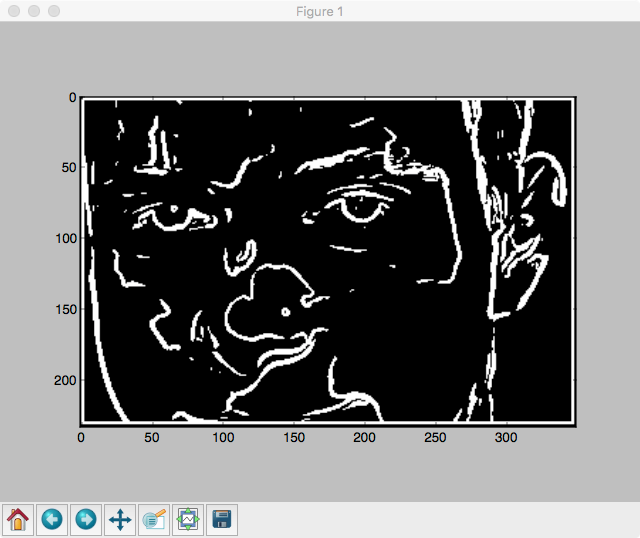Click the x-axis tick label 300
Screen dimensions: 640x538
[x=506, y=438]
